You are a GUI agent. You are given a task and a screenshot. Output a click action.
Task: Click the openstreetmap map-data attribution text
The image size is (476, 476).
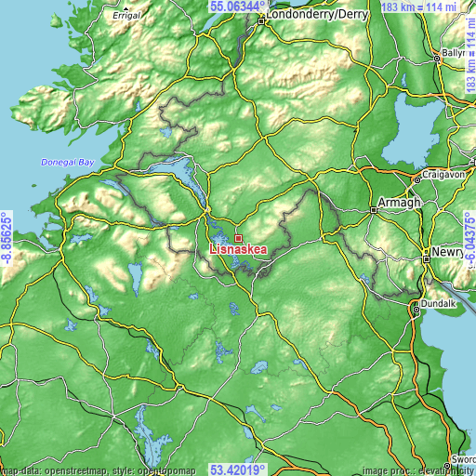click(98, 471)
